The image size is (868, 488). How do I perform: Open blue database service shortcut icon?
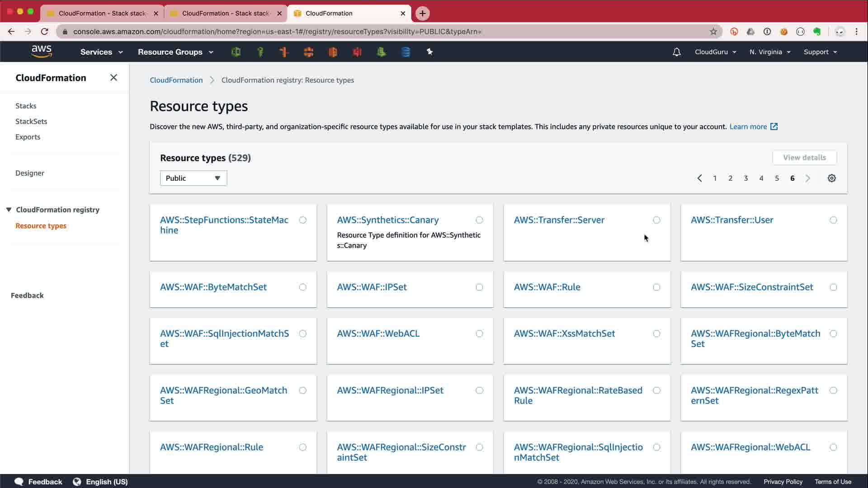[406, 52]
